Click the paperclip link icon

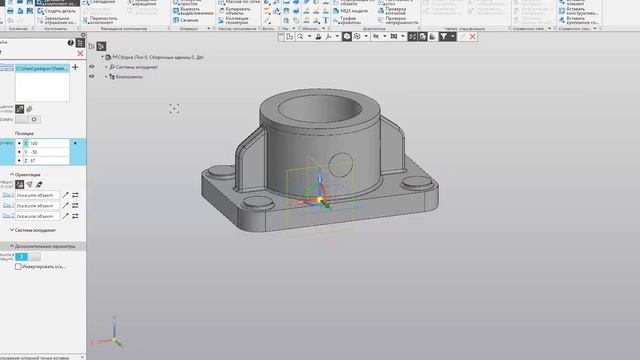(29, 109)
